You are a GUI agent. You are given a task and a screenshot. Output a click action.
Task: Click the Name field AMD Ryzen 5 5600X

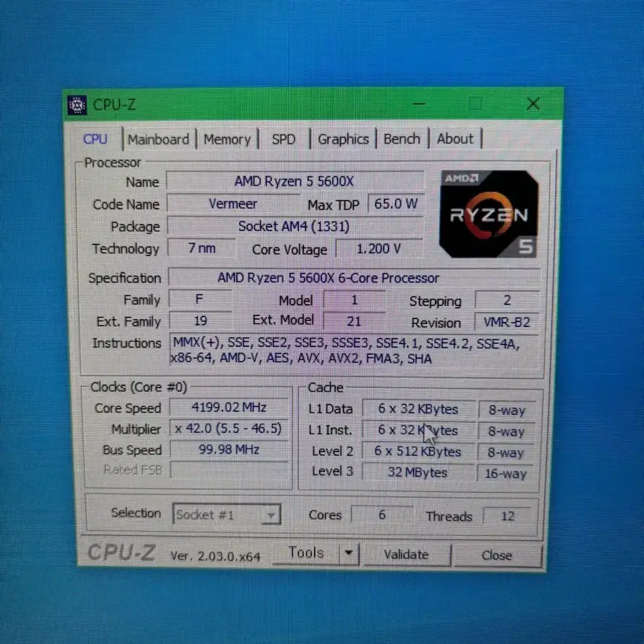(x=295, y=181)
